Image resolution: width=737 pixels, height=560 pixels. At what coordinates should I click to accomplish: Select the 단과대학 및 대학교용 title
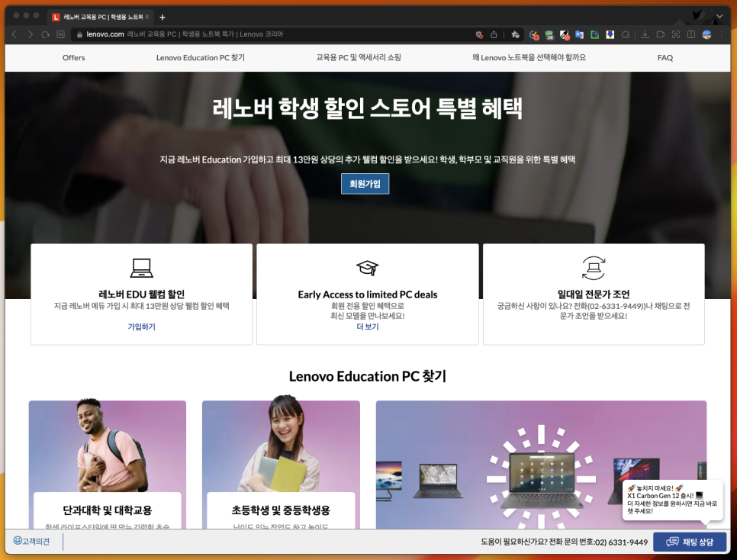(x=107, y=510)
